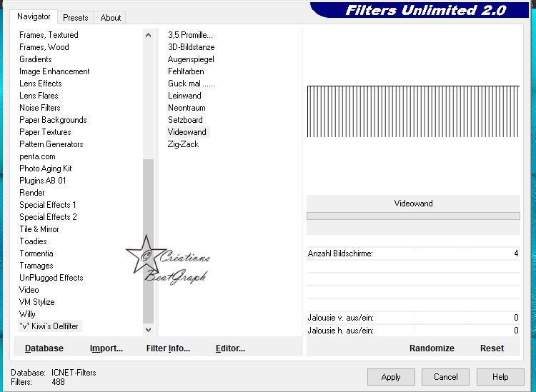Select the UnPlugged Effects category

coord(51,278)
